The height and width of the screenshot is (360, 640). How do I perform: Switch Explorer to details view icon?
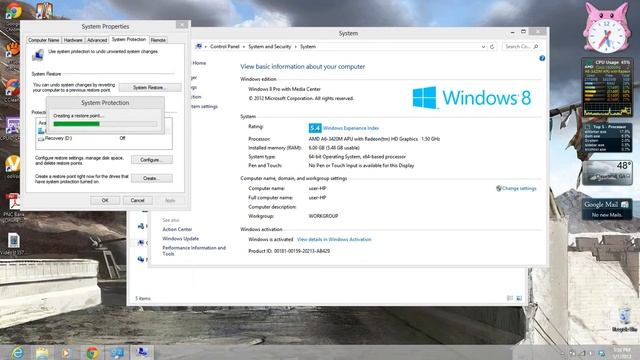click(x=510, y=298)
